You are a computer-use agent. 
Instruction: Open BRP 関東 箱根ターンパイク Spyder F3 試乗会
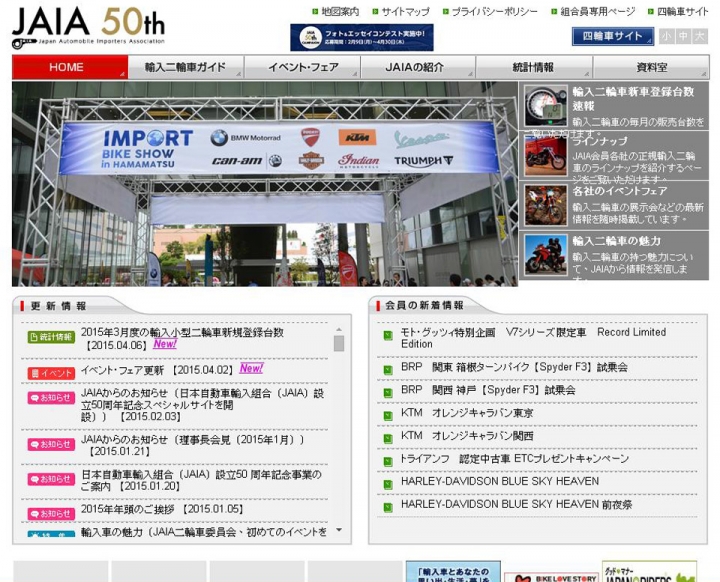point(514,367)
